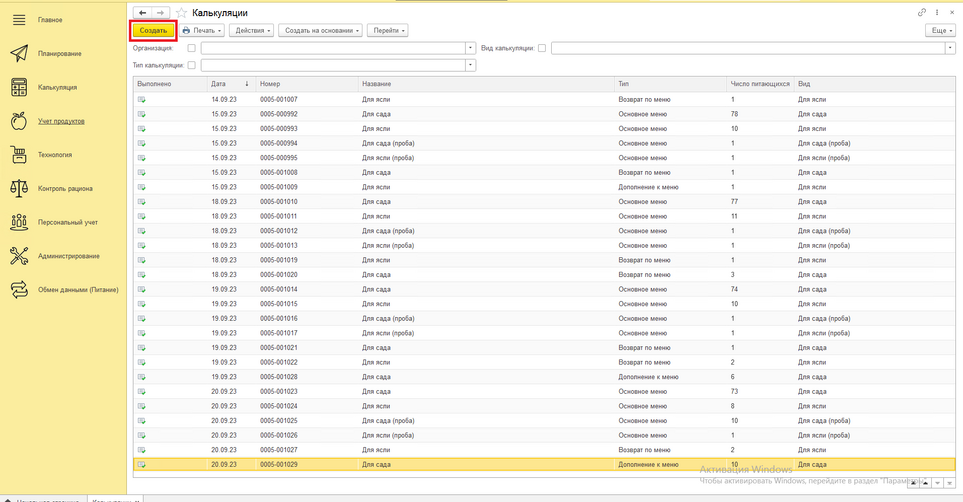Enable the Организация filter checkbox

pyautogui.click(x=191, y=48)
